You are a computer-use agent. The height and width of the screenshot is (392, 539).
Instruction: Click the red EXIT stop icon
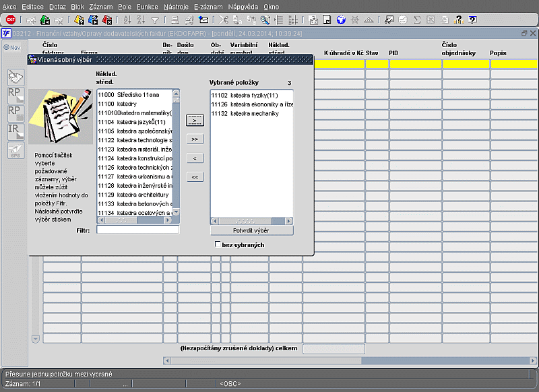11,20
